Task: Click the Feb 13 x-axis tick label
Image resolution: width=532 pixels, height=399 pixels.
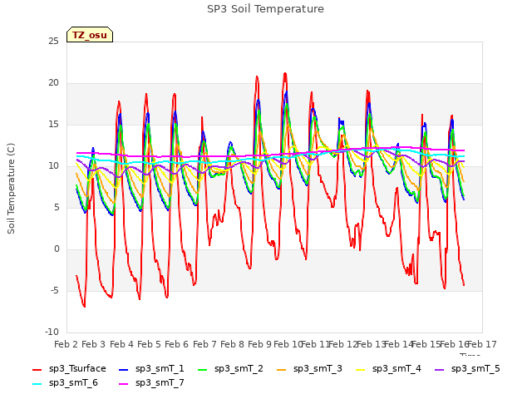Action: pyautogui.click(x=371, y=344)
